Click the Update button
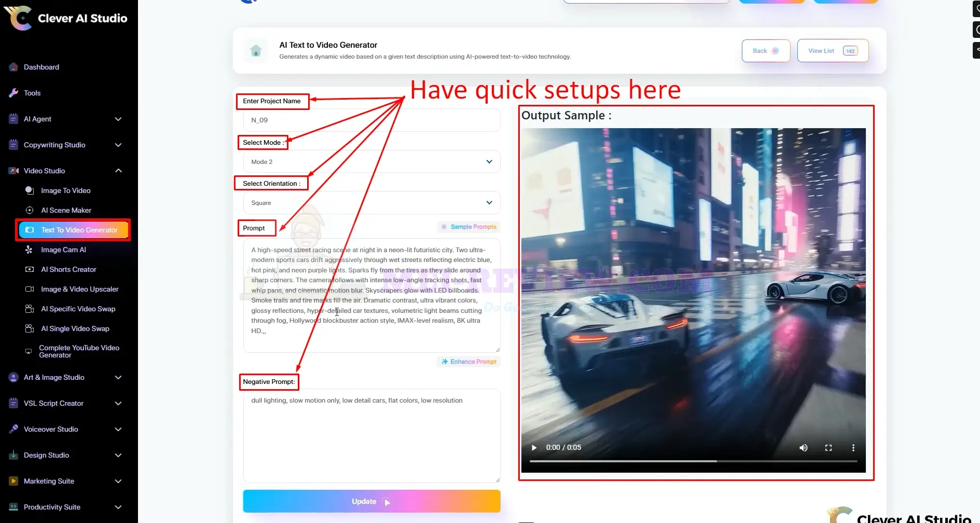This screenshot has width=980, height=523. 371,501
